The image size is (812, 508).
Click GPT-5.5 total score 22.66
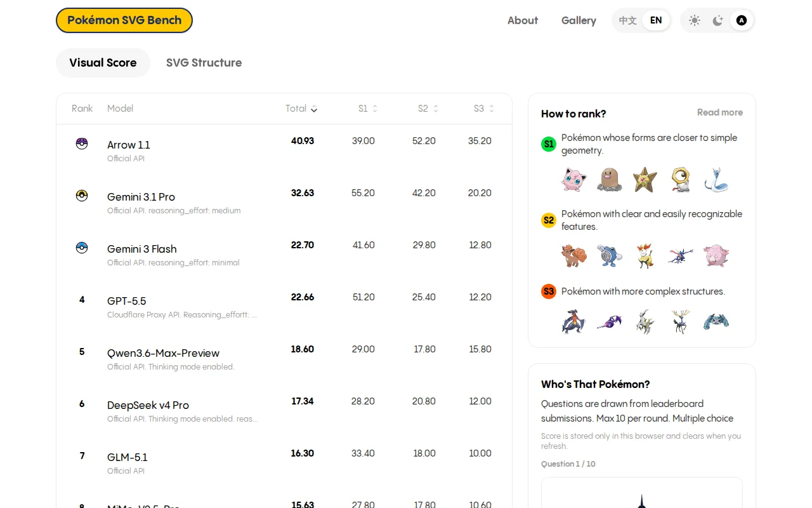[x=303, y=297]
